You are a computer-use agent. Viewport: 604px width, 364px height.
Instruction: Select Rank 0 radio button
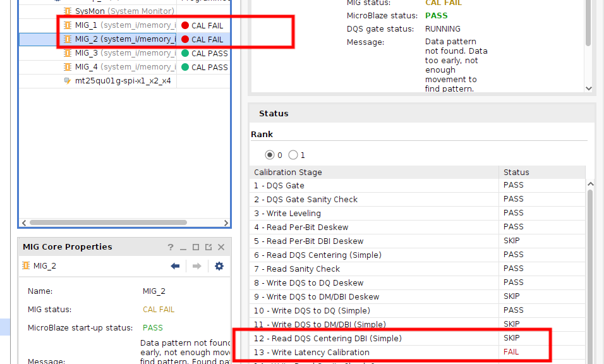pos(270,155)
